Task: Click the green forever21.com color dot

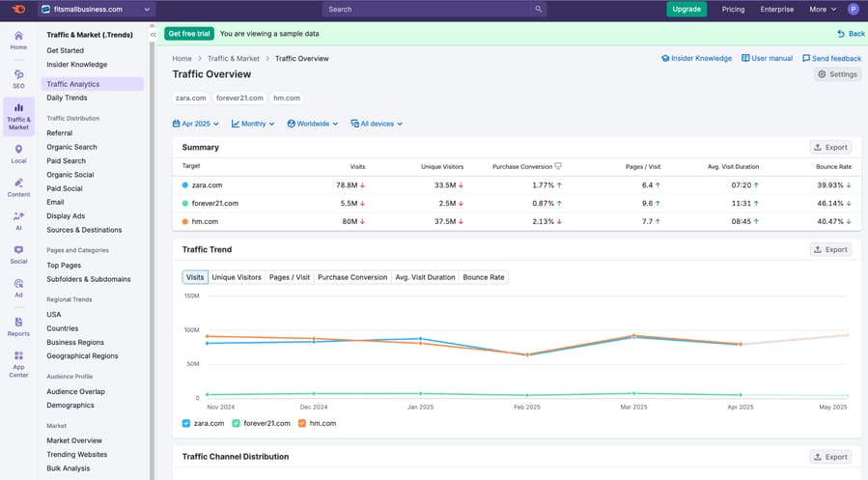Action: (185, 203)
